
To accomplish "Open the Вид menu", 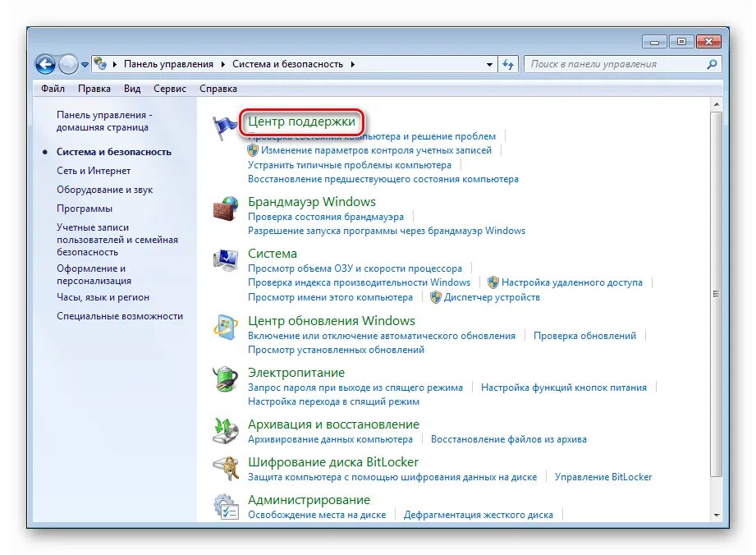I will tap(132, 89).
